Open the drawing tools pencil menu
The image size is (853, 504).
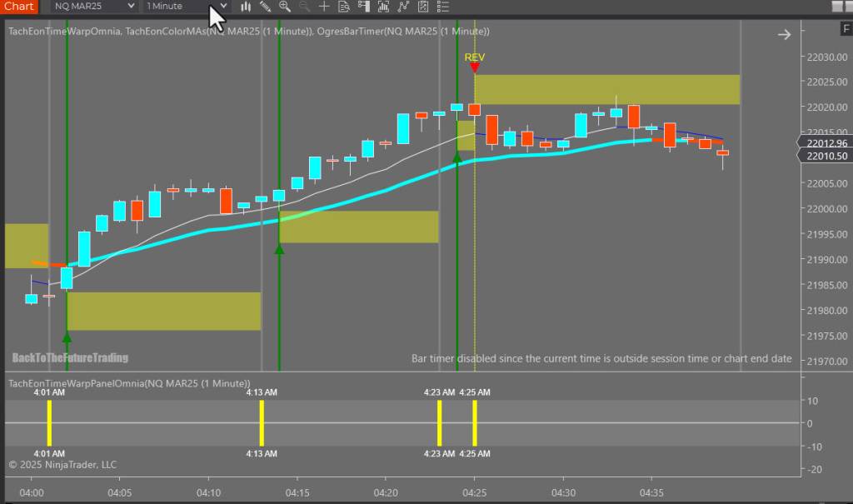(265, 7)
